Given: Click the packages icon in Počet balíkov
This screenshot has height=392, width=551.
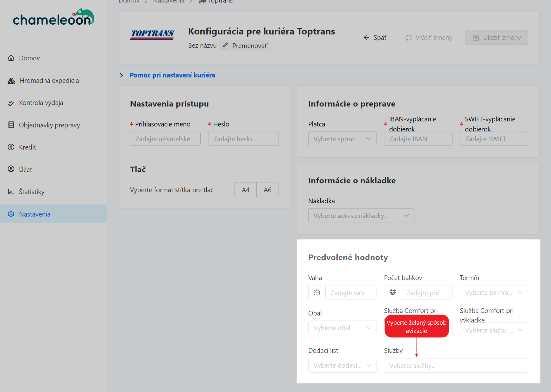Looking at the screenshot, I should (393, 292).
